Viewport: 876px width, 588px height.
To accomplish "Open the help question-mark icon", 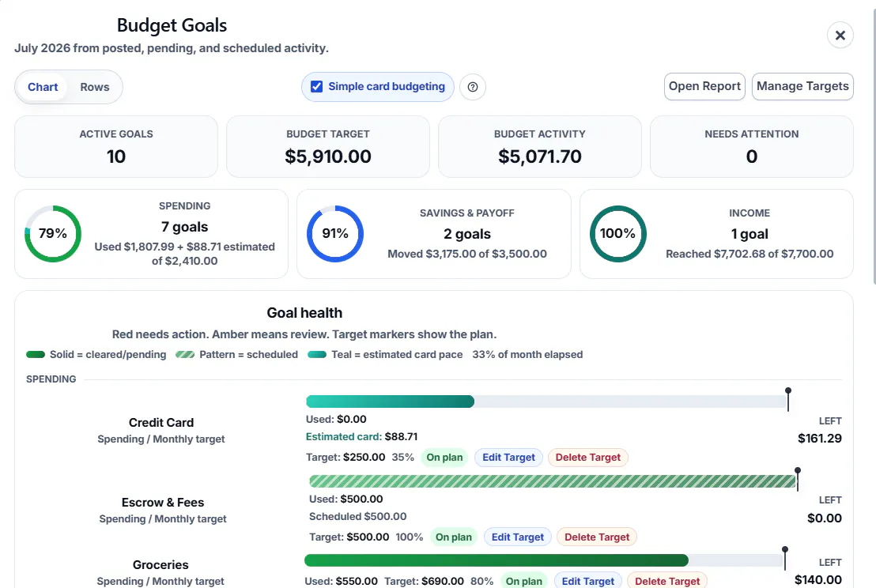I will pos(473,87).
